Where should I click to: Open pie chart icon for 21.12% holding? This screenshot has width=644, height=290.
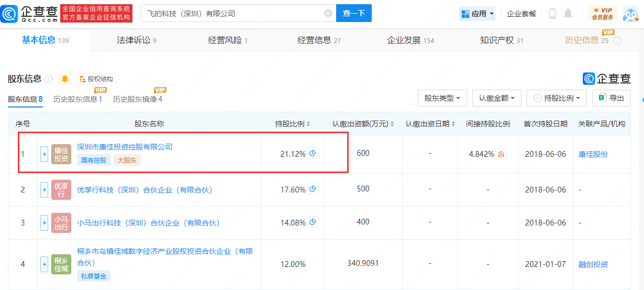pos(313,154)
